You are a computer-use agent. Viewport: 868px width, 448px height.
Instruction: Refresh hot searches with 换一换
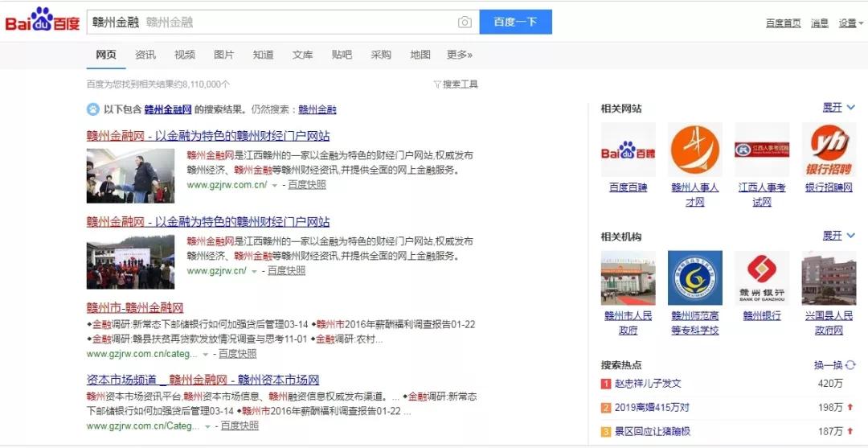[834, 365]
